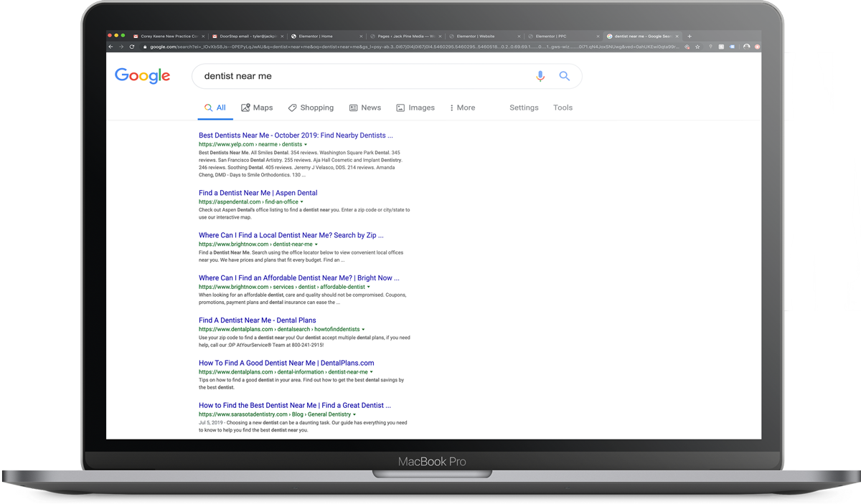Close the Elementor | Home tab

[361, 36]
